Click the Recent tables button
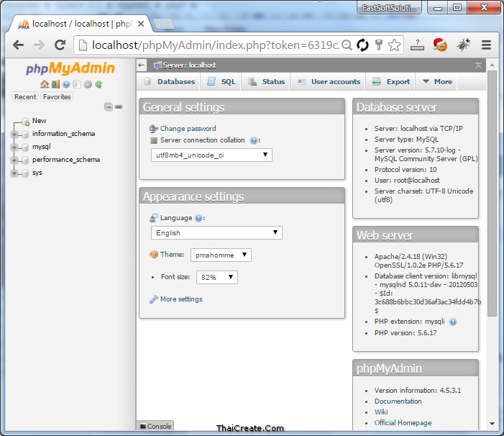Viewport: 504px width, 436px height. (x=25, y=96)
